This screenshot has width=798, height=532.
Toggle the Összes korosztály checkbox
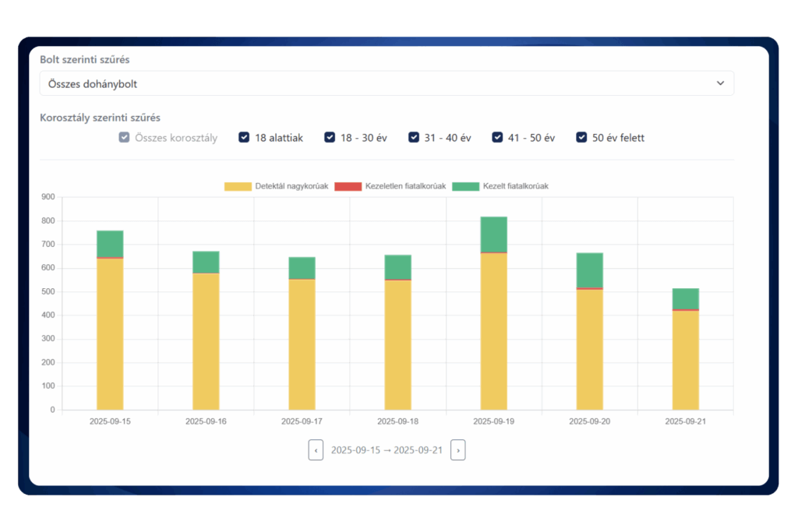[124, 138]
